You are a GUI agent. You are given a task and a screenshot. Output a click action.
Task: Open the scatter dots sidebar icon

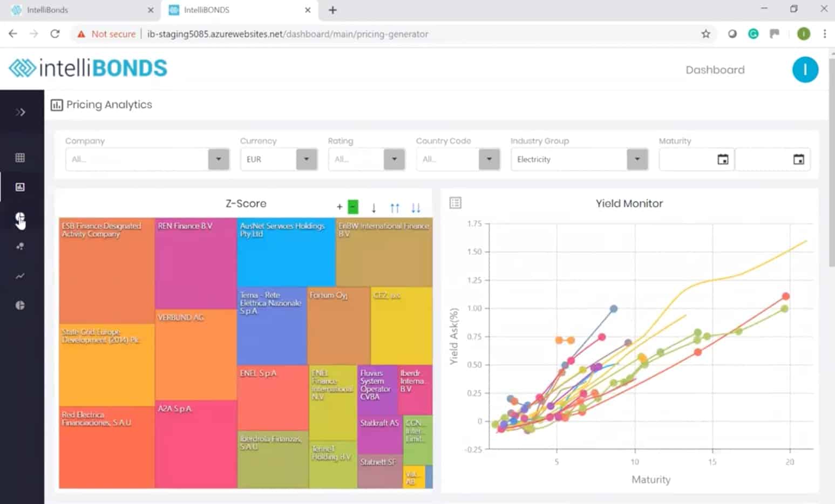coord(20,247)
